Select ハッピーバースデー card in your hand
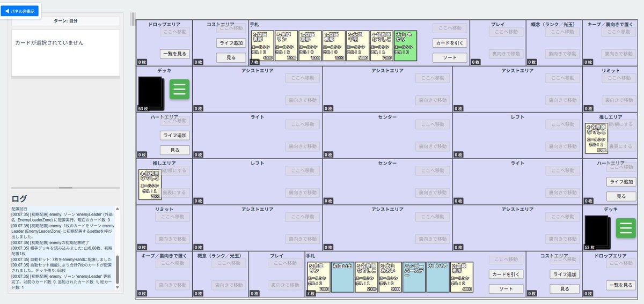Image resolution: width=644 pixels, height=304 pixels. (414, 277)
